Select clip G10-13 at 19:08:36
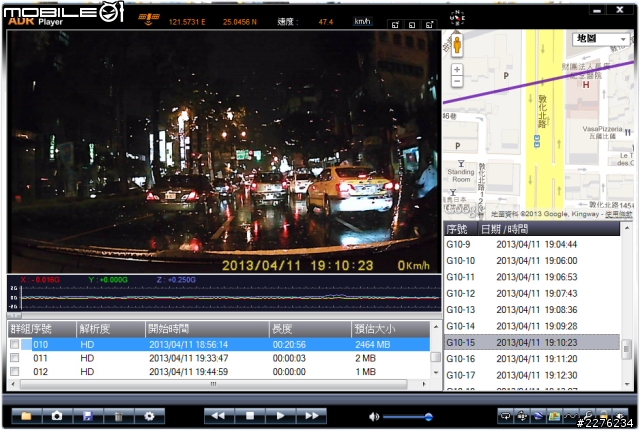The width and height of the screenshot is (640, 431). coord(532,310)
